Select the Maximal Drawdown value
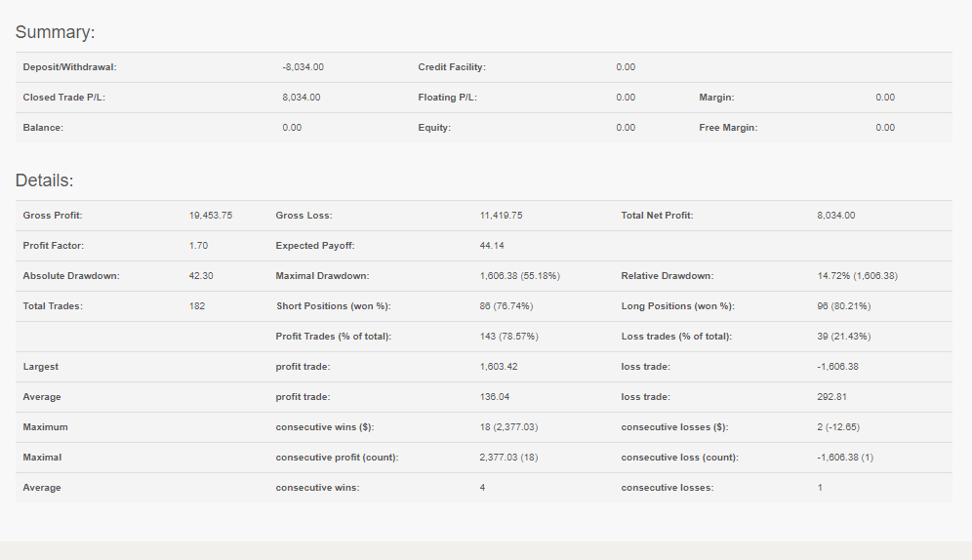Viewport: 972px width, 560px height. (x=519, y=276)
